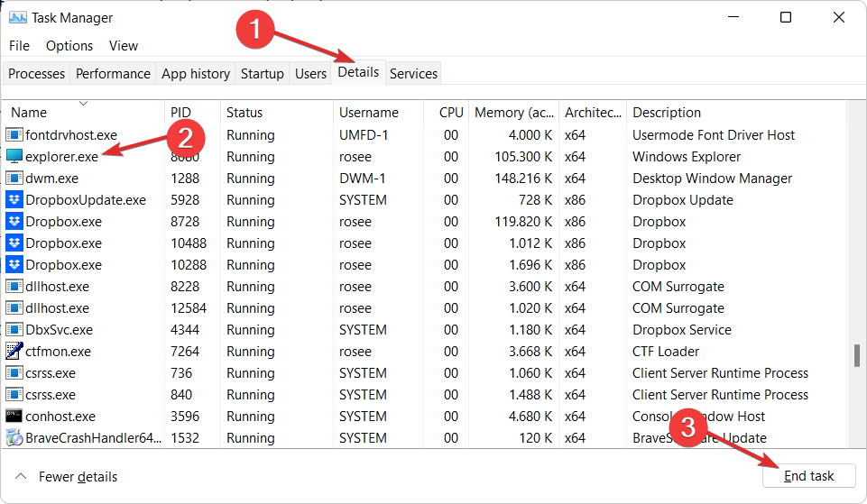Screen dimensions: 867x504
Task: Click the BraveCrashHandler64 process icon
Action: tap(14, 438)
